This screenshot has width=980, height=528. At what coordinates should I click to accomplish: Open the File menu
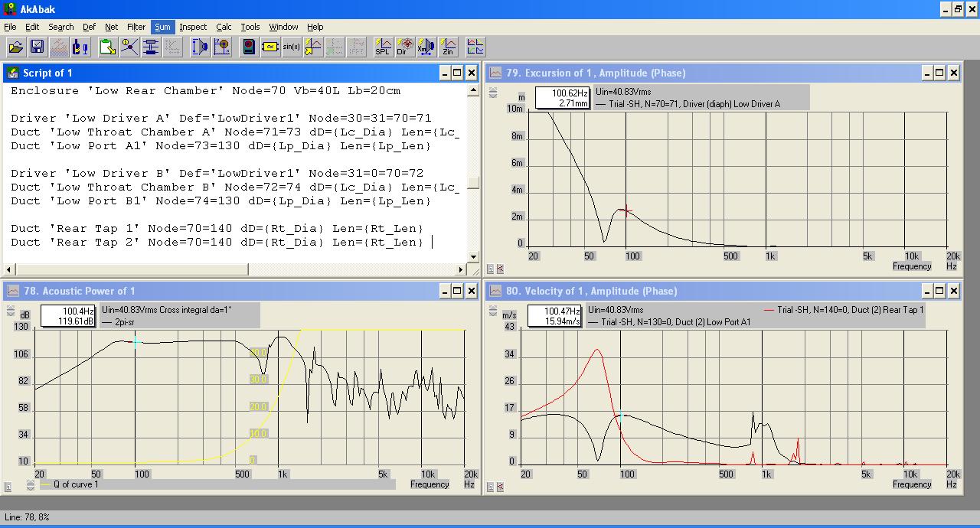tap(10, 27)
